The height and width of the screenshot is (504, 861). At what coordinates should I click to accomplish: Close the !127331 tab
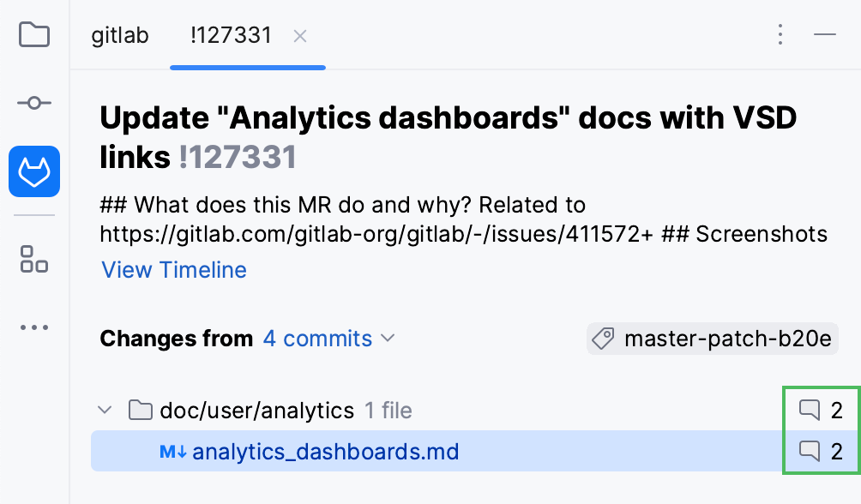(x=300, y=36)
